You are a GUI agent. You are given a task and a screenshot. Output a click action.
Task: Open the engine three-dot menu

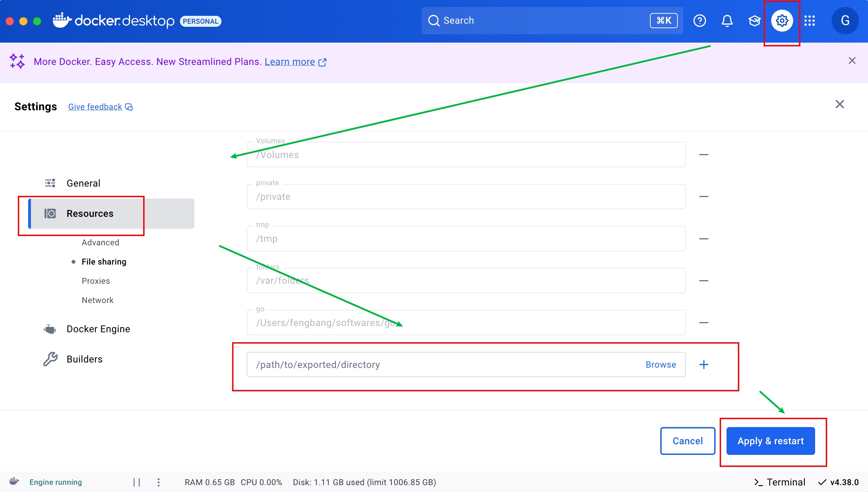pos(158,482)
